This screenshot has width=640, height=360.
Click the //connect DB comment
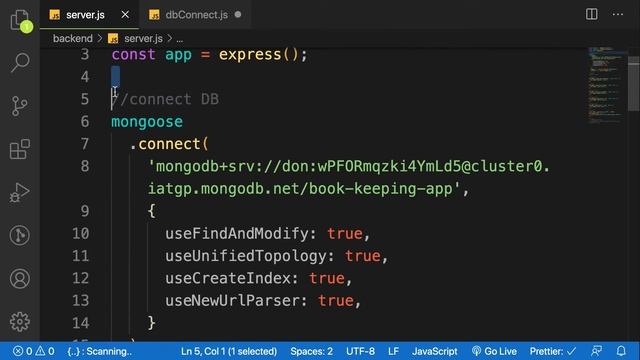pyautogui.click(x=165, y=99)
